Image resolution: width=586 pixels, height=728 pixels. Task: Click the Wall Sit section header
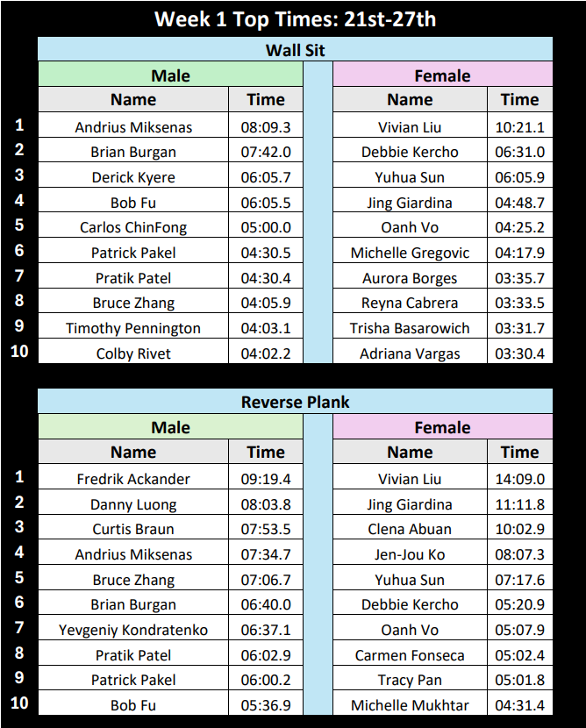296,50
